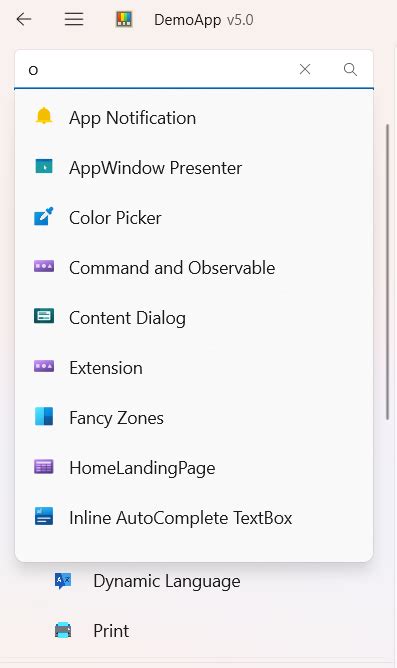Select the Command and Observable suggestion

(x=194, y=268)
